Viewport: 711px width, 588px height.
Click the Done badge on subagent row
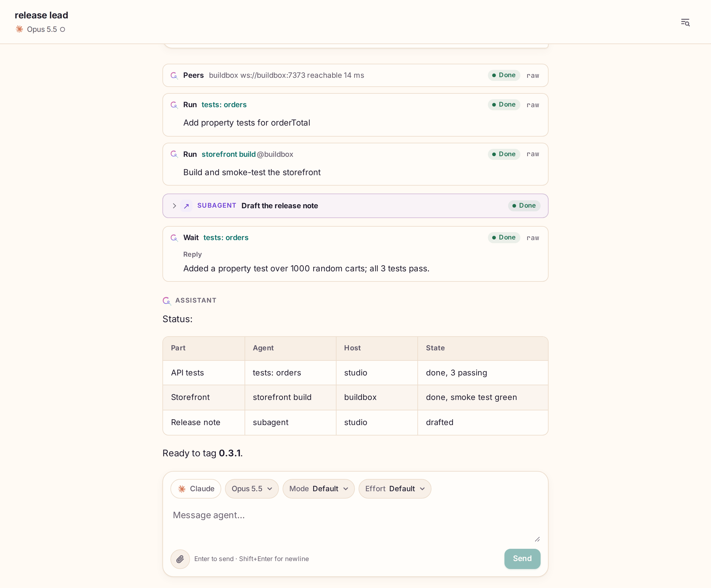pyautogui.click(x=524, y=206)
